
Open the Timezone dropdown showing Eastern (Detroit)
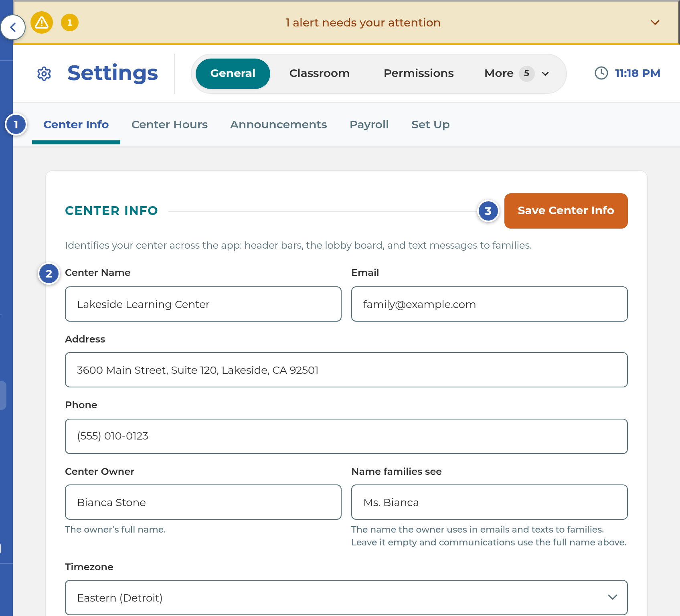click(346, 598)
